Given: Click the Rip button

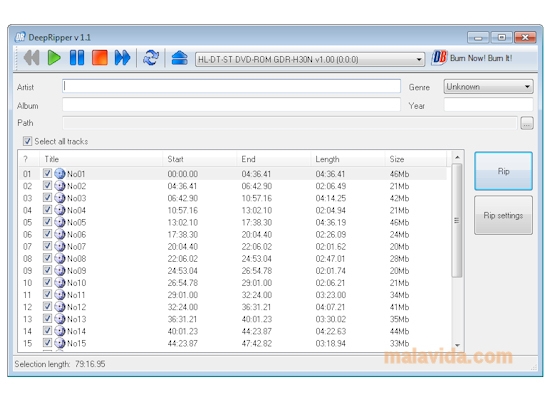Looking at the screenshot, I should click(x=503, y=171).
